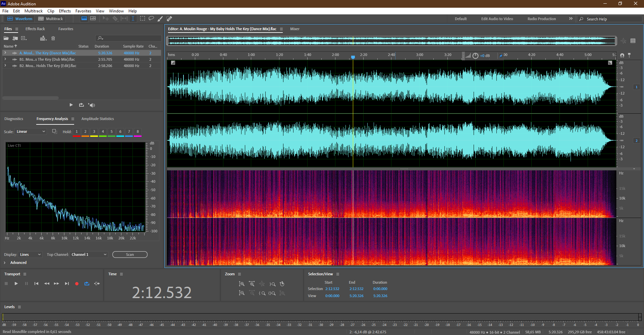Select the Paintbrush Selection tool
This screenshot has height=335, width=644.
160,19
